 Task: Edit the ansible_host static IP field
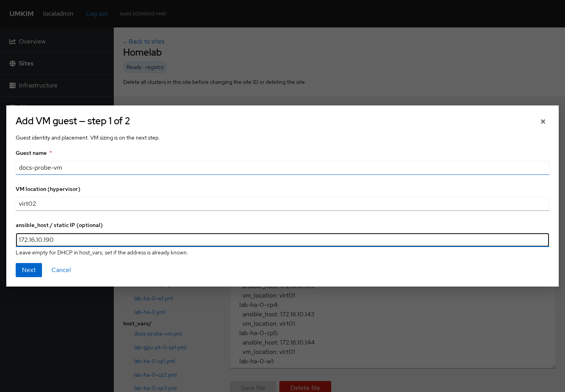[282, 240]
